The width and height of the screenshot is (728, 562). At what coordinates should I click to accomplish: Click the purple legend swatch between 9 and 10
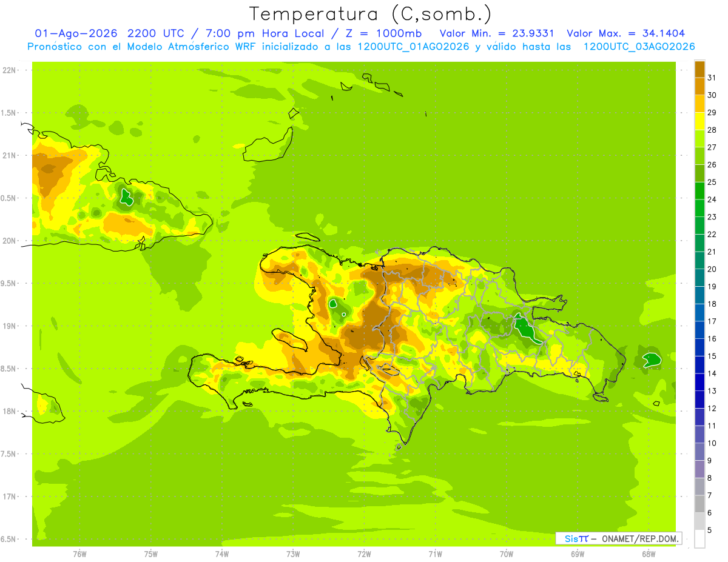(699, 452)
